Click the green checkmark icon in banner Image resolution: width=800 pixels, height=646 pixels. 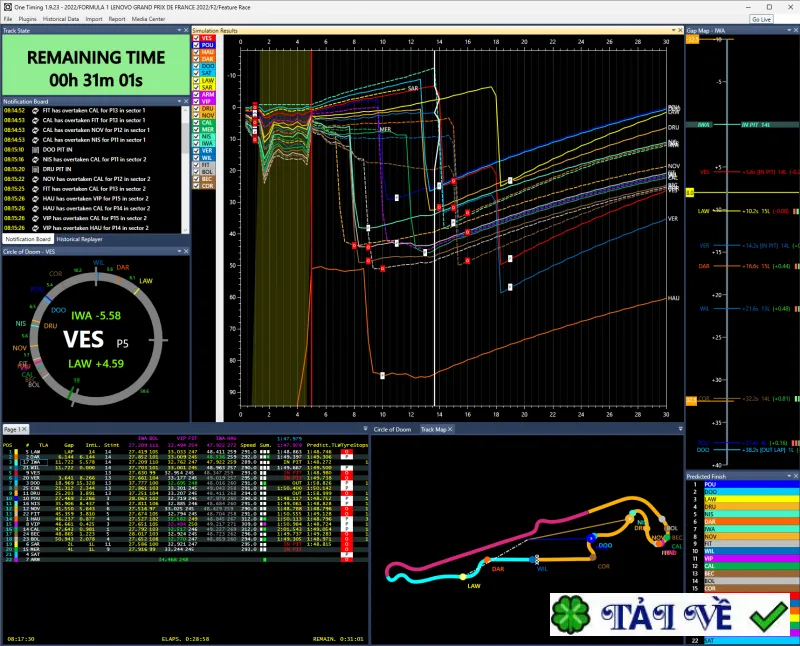tap(768, 616)
